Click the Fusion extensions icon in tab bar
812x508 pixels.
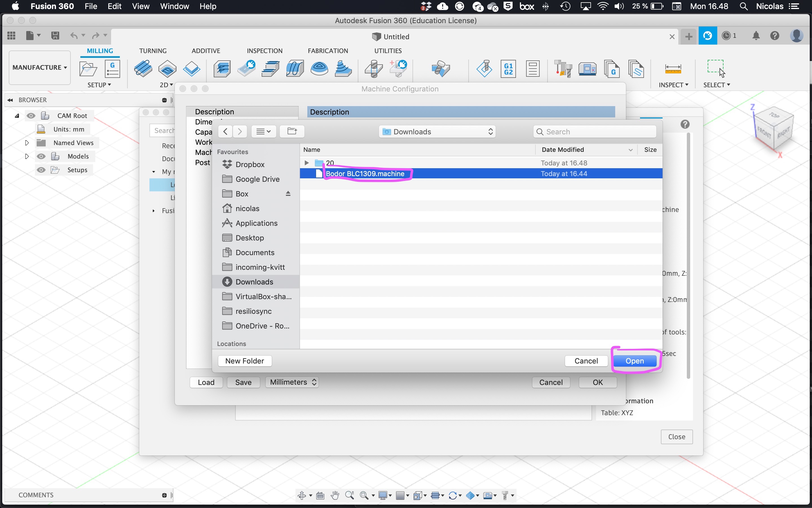(708, 36)
